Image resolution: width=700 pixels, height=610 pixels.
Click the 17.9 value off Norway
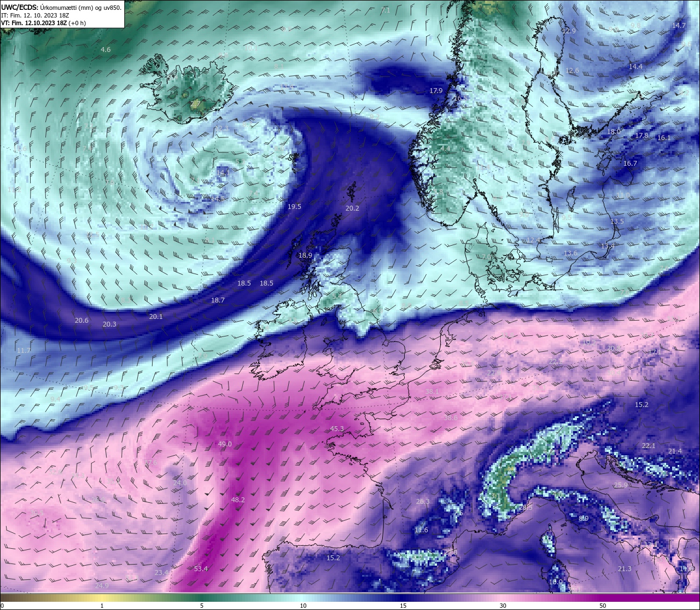click(436, 90)
